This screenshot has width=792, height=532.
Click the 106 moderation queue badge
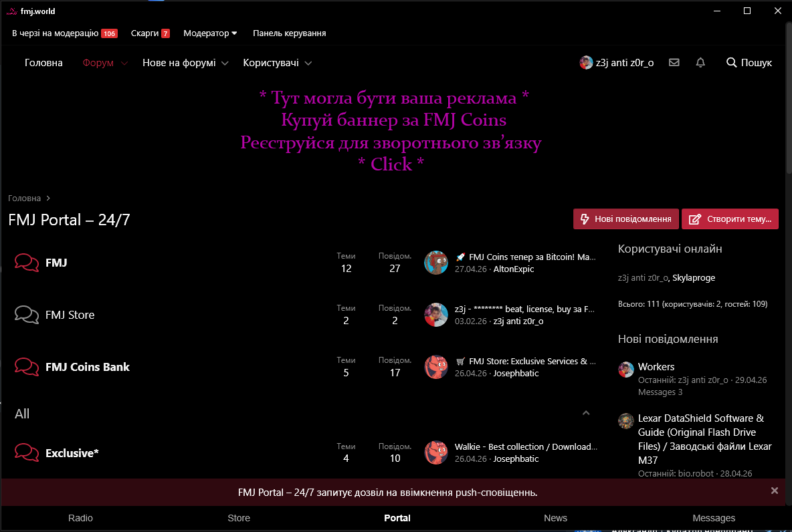click(x=109, y=33)
